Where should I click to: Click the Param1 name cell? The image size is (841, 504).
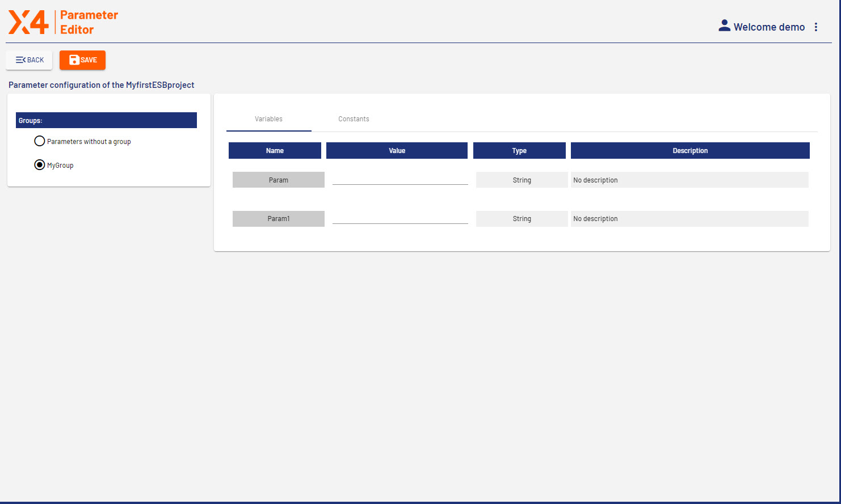(x=278, y=219)
